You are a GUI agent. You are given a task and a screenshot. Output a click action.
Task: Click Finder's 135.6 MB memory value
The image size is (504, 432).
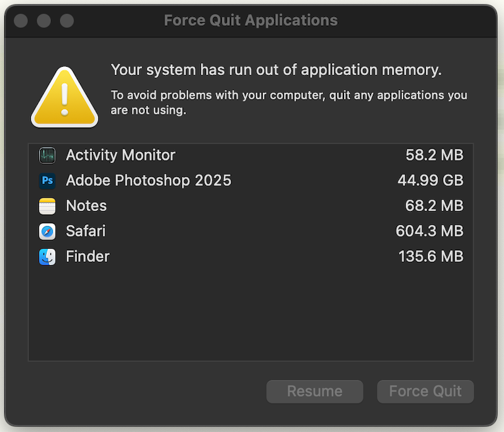(x=430, y=256)
